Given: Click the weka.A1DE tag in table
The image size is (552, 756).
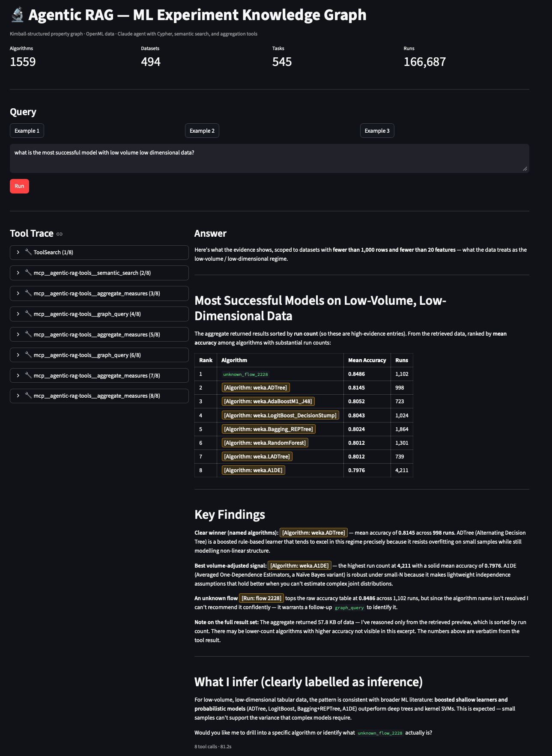Looking at the screenshot, I should pos(254,470).
